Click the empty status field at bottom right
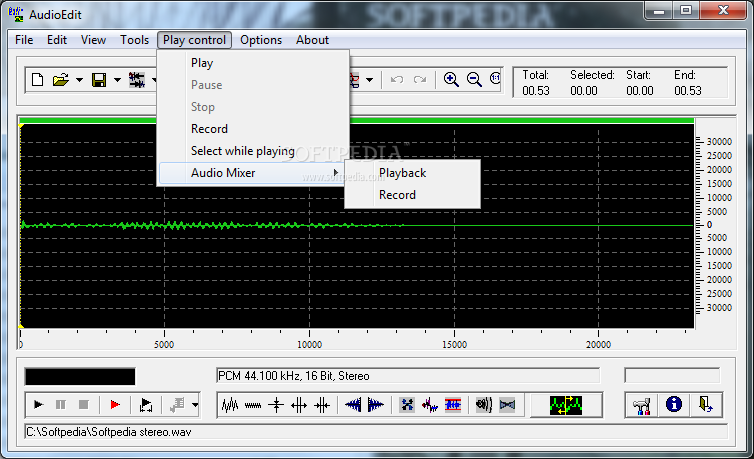The image size is (754, 459). point(672,375)
